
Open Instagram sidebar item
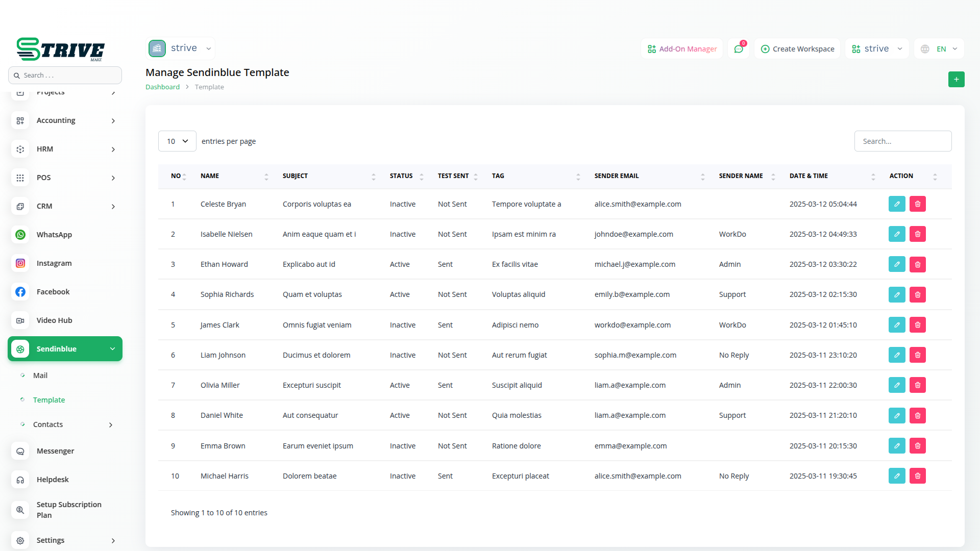tap(54, 263)
